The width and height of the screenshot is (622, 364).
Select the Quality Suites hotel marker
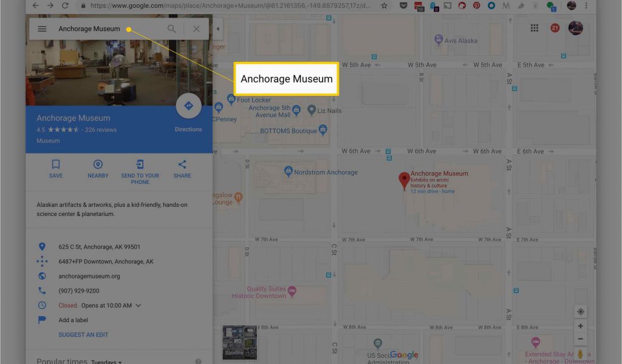tap(292, 292)
